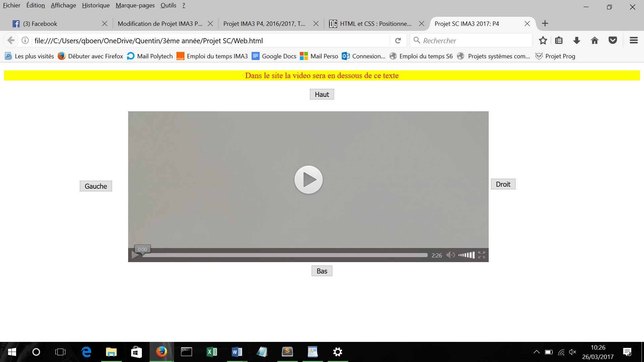Open Excel from the taskbar
644x362 pixels.
(x=212, y=352)
